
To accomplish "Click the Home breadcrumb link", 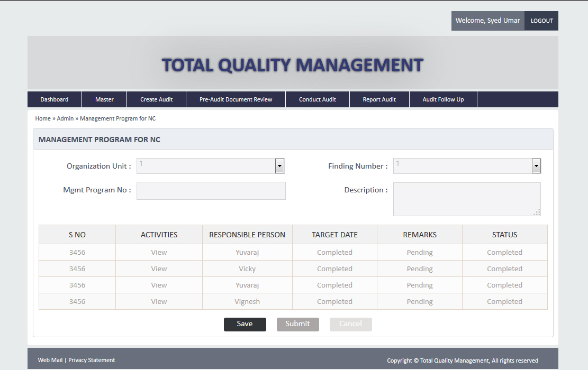I will click(x=43, y=118).
